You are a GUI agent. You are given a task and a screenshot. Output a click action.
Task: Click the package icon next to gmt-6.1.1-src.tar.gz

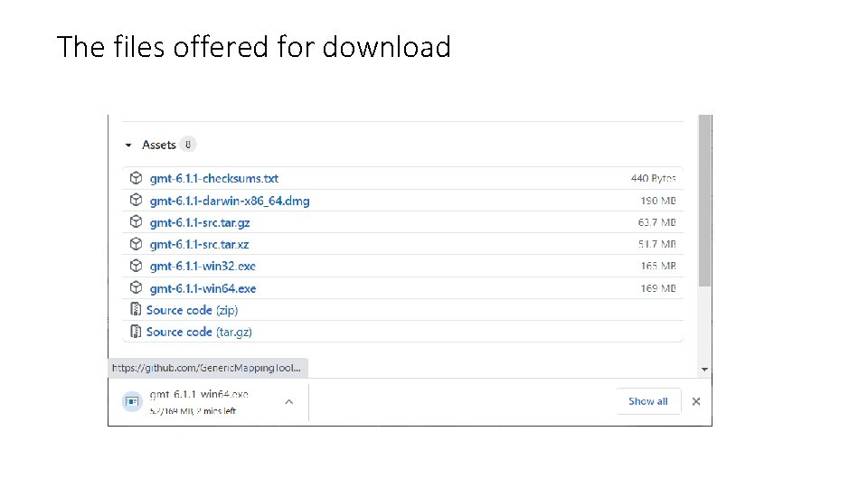coord(135,222)
